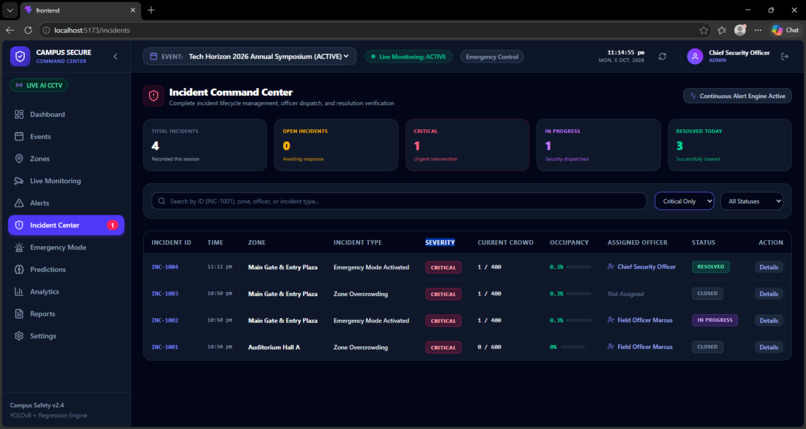Select Incident Center in the sidebar

pyautogui.click(x=66, y=225)
